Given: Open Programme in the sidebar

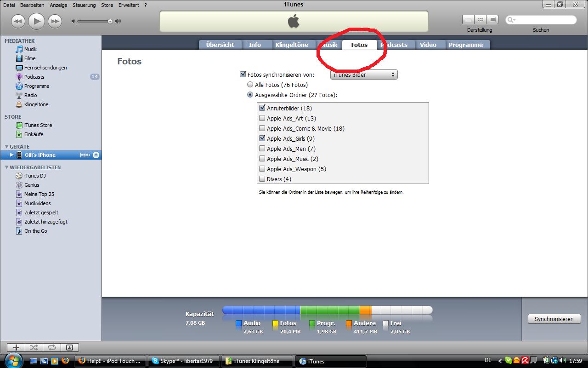Looking at the screenshot, I should point(36,86).
